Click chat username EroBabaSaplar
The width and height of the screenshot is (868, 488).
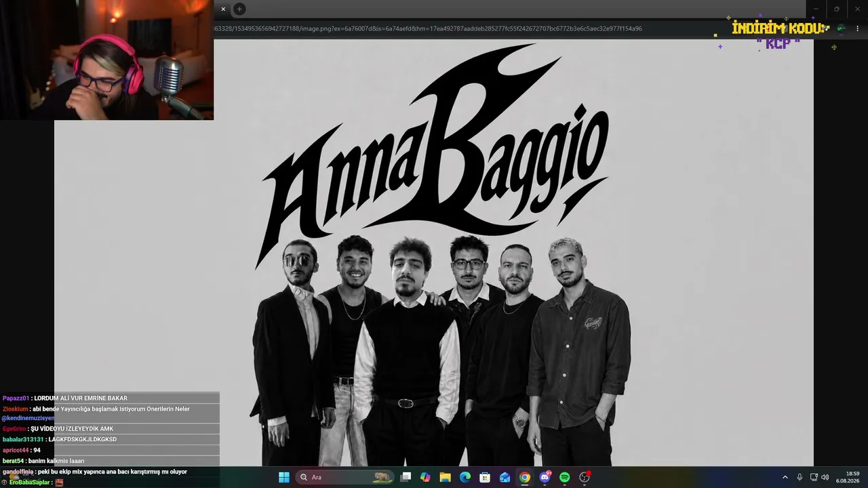[x=30, y=483]
